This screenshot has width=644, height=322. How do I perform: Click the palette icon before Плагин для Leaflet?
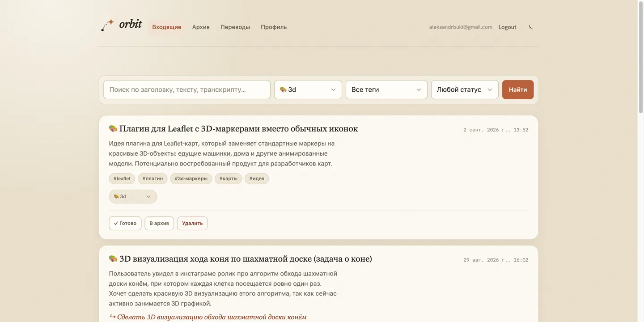point(113,129)
